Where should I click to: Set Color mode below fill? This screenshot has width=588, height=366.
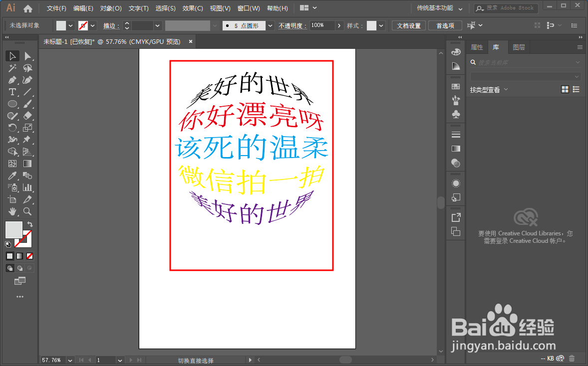point(10,256)
